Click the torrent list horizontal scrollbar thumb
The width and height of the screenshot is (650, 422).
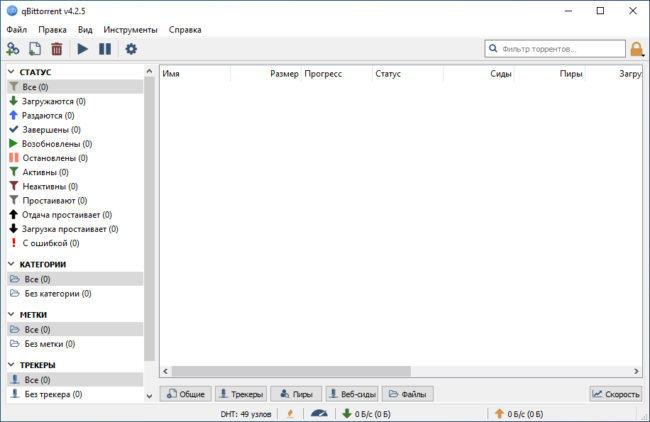[291, 371]
